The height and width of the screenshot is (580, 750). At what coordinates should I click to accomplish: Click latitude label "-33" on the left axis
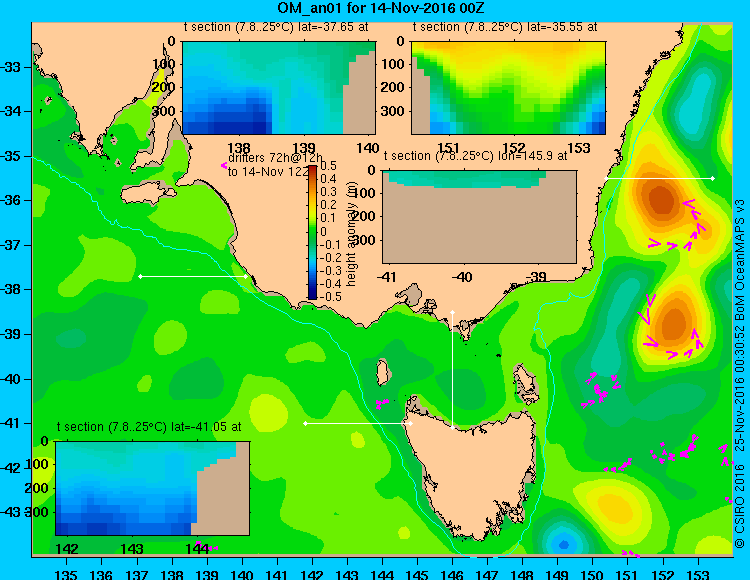coord(11,67)
